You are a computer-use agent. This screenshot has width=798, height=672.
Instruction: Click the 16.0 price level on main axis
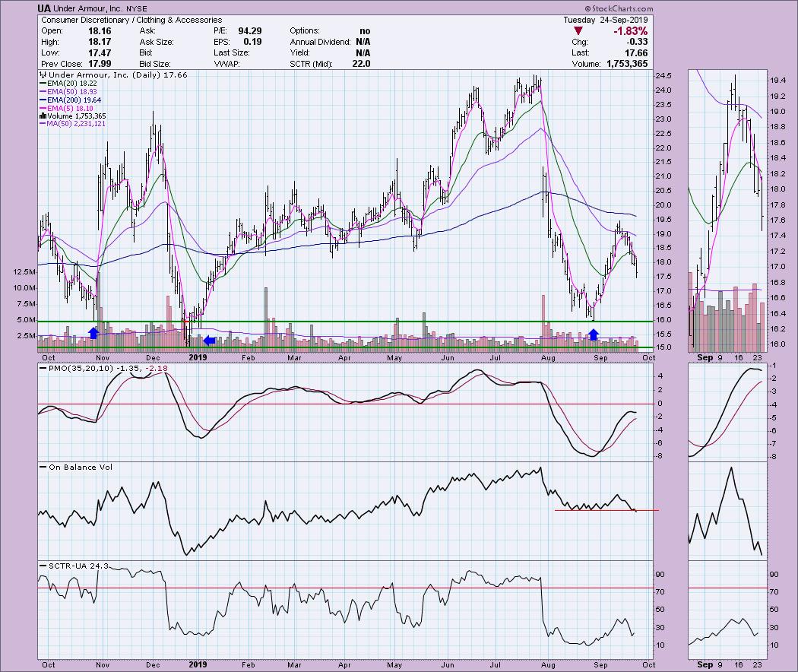(x=664, y=320)
